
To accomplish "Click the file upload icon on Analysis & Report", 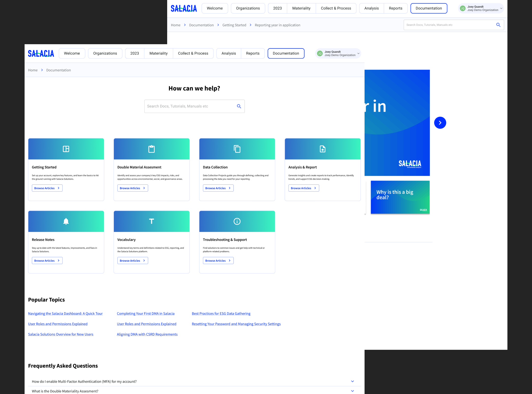I will (x=323, y=149).
